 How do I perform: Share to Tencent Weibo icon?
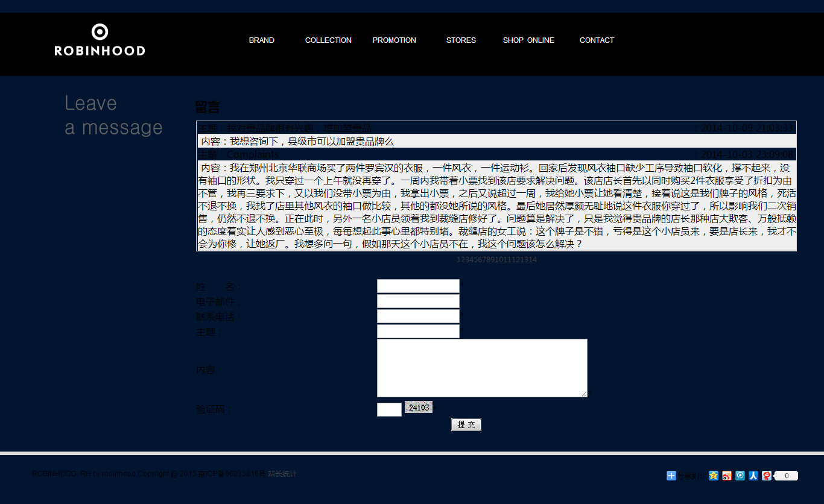click(x=740, y=476)
